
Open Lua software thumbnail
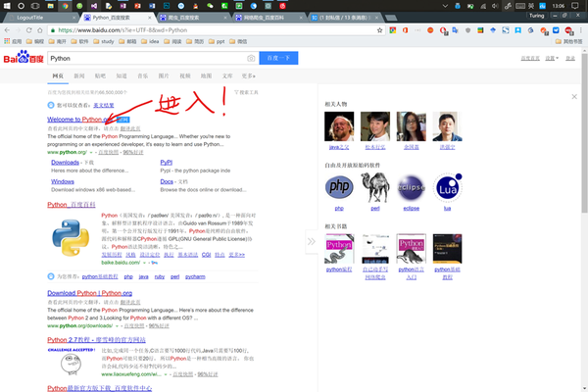tap(448, 187)
